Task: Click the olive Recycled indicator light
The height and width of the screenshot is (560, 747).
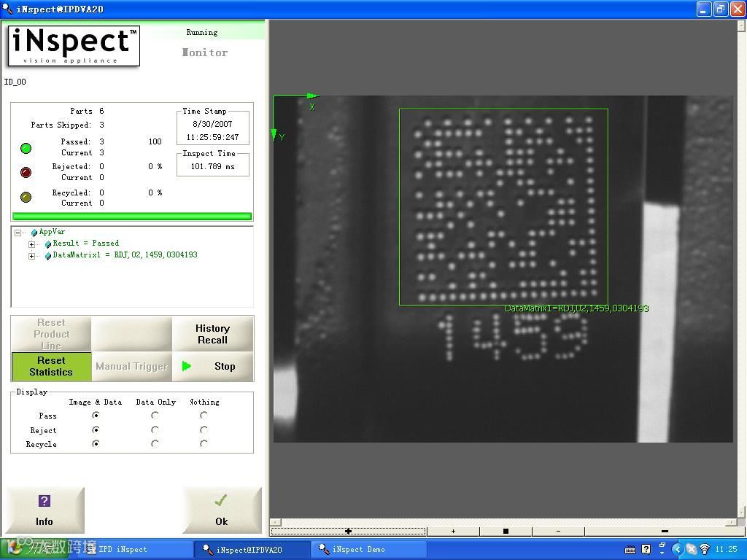Action: point(26,197)
